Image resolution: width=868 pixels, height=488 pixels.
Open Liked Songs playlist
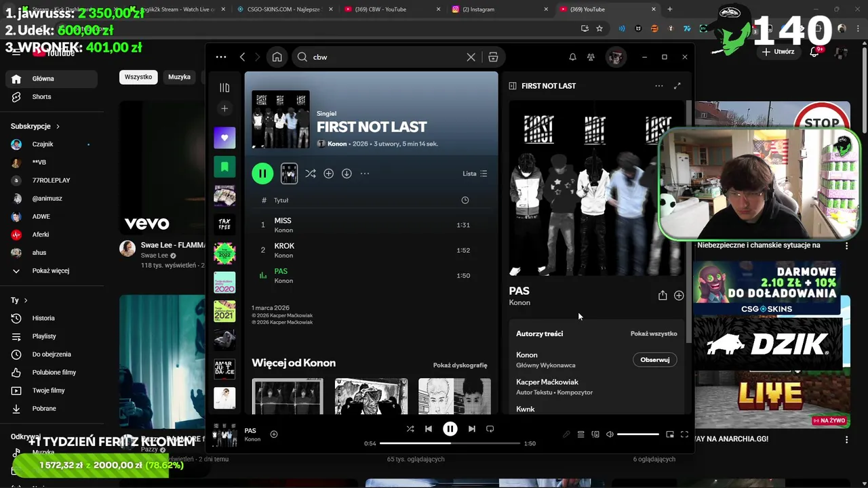coord(224,138)
